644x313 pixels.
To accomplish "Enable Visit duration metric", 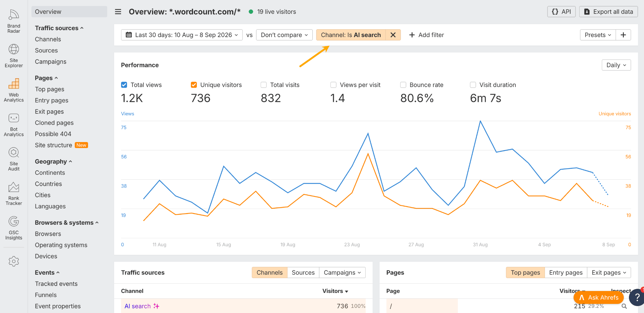I will point(473,85).
